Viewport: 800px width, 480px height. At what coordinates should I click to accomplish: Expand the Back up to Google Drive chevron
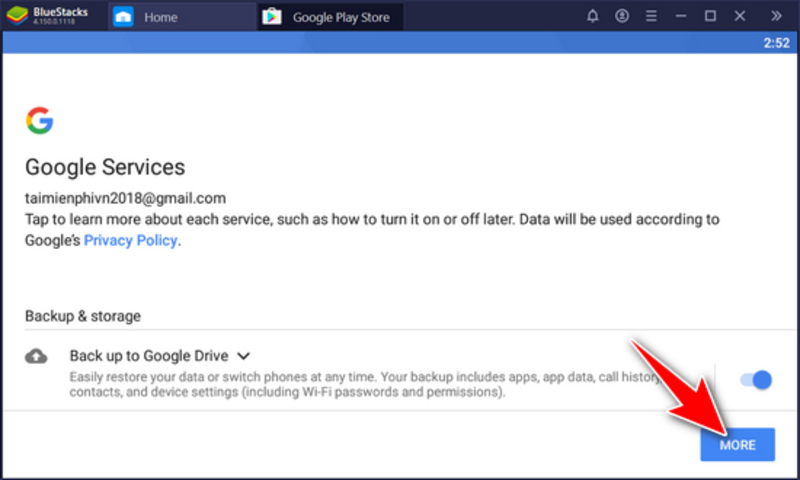coord(243,355)
